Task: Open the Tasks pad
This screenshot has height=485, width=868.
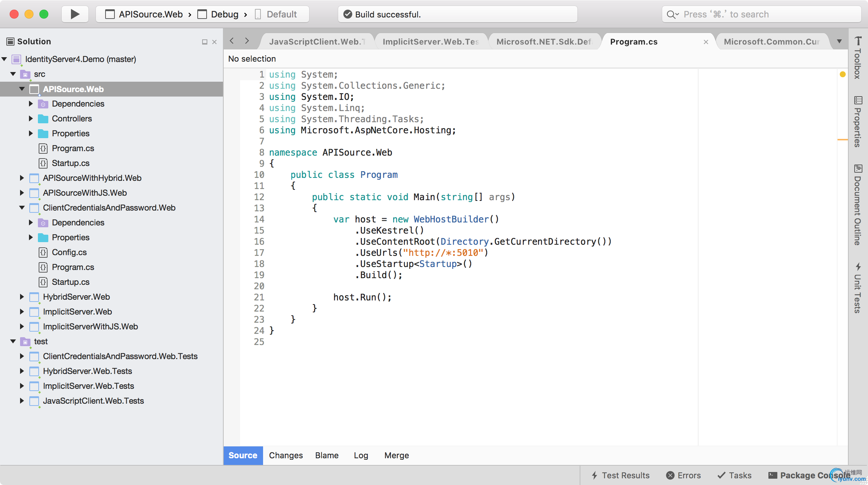Action: point(734,475)
